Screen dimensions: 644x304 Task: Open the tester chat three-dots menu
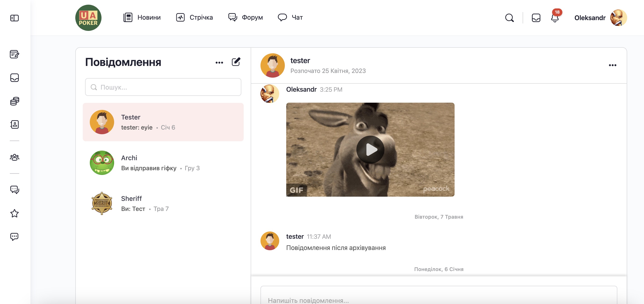pos(612,65)
